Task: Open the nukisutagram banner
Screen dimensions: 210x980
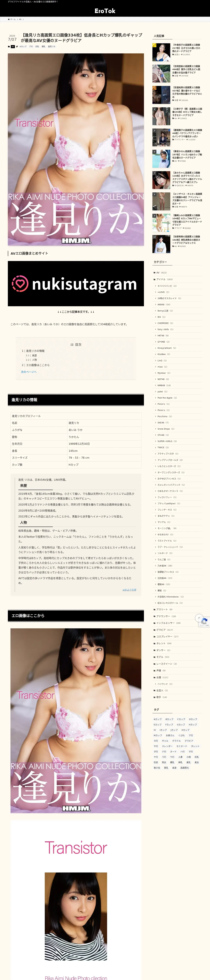Action: 76,283
